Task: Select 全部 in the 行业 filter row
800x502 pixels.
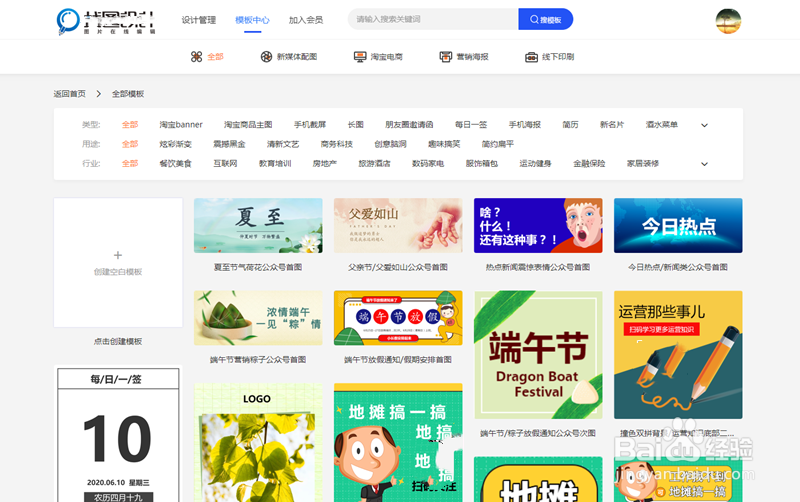Action: pyautogui.click(x=130, y=163)
